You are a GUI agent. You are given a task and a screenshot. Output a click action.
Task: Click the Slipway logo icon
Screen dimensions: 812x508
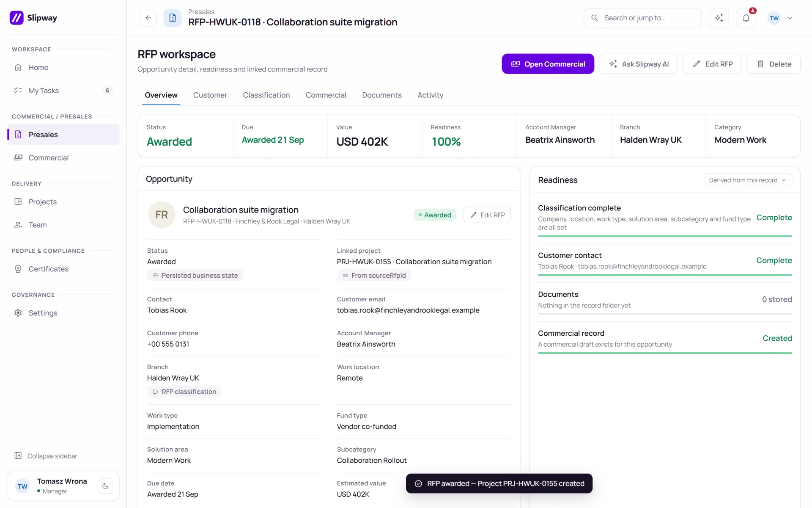tap(16, 18)
